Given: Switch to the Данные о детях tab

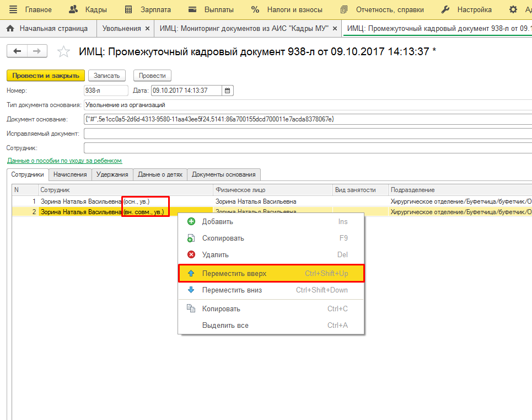Looking at the screenshot, I should pyautogui.click(x=160, y=174).
